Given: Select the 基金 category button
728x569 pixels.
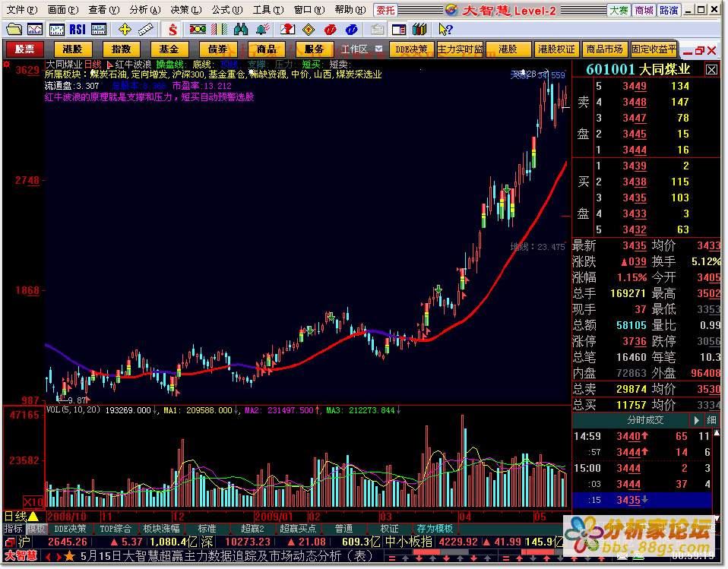Looking at the screenshot, I should (x=169, y=49).
